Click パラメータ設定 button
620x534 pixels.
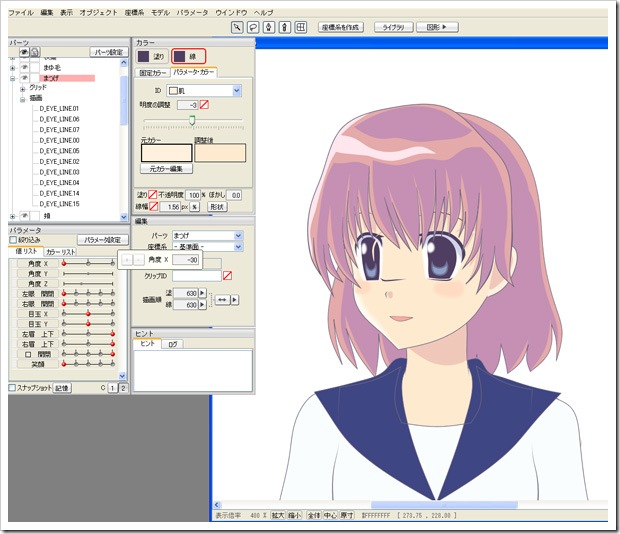click(103, 240)
